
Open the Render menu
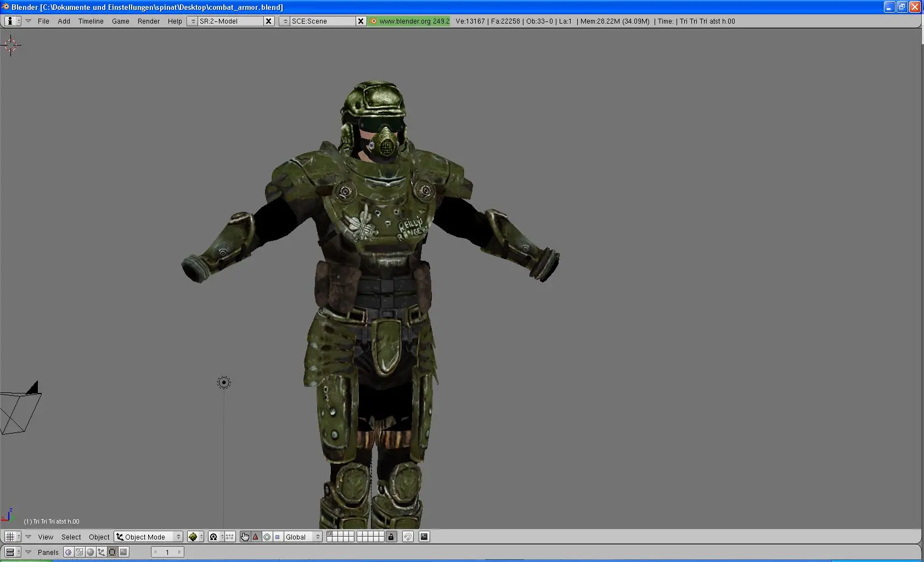148,21
